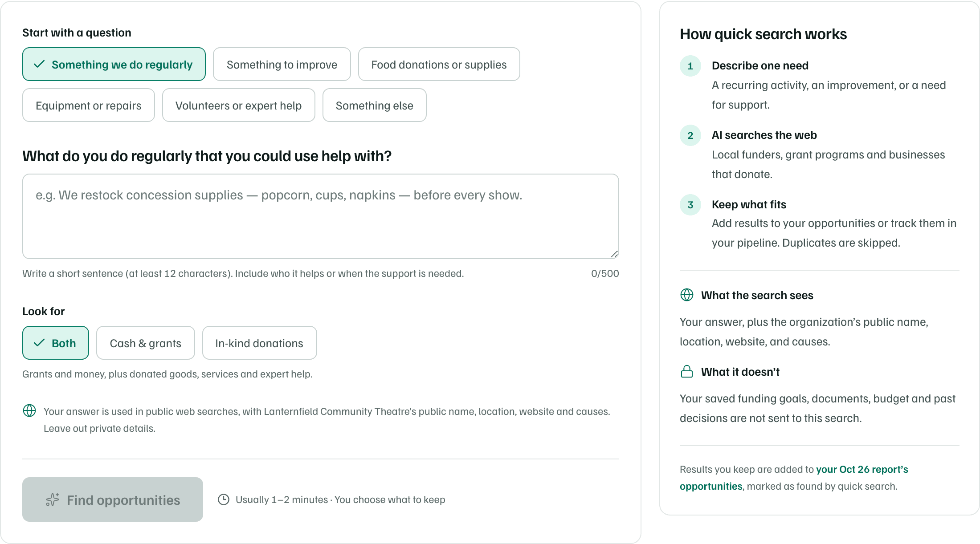Click the 'How quick search works' heading
Viewport: 980px width, 544px height.
click(763, 34)
